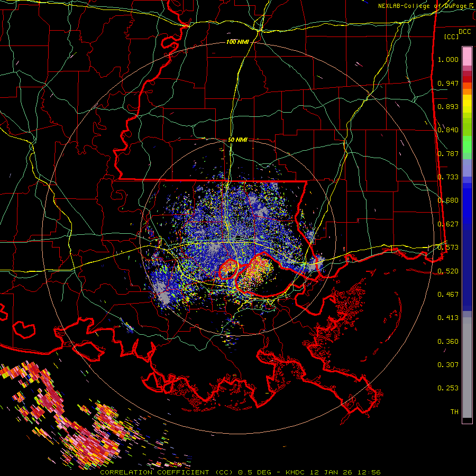Screen dimensions: 476x476
Task: Select the 0.413 scale value
Action: tap(448, 318)
